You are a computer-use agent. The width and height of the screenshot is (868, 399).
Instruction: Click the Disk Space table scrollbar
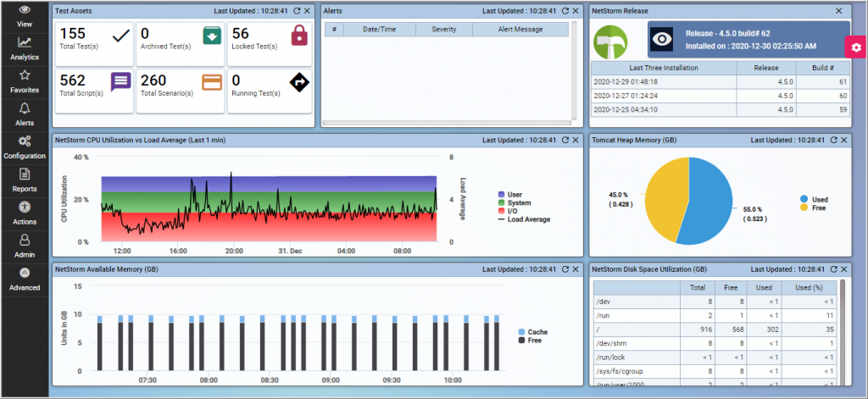[843, 332]
